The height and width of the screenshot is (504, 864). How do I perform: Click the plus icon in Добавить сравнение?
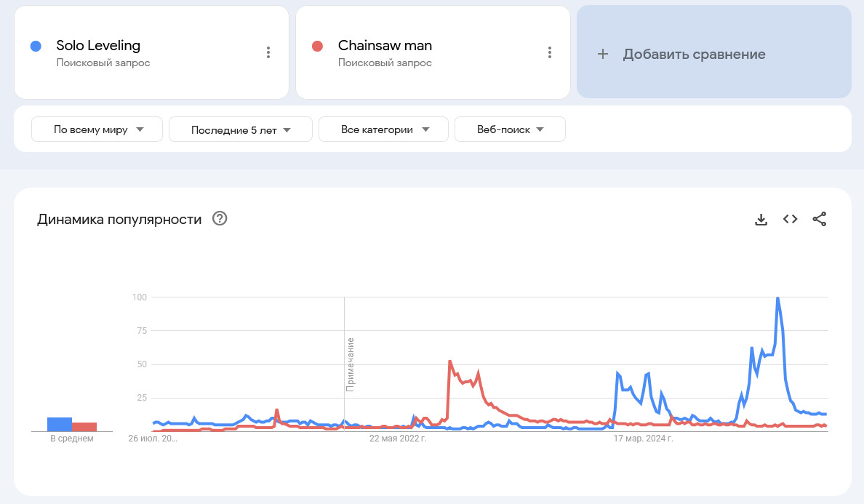(x=602, y=54)
